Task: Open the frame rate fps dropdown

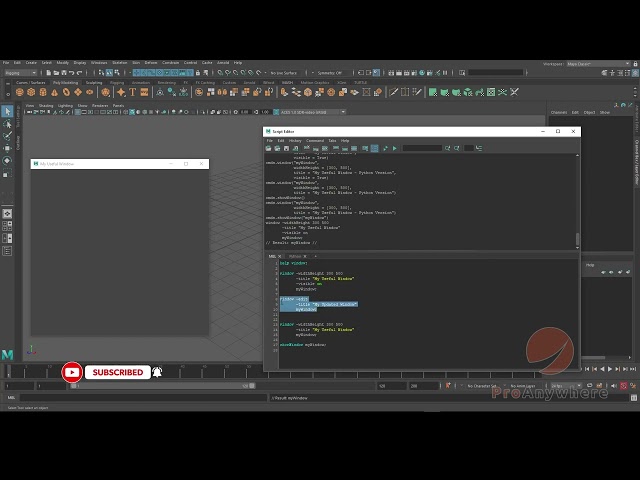Action: point(566,386)
